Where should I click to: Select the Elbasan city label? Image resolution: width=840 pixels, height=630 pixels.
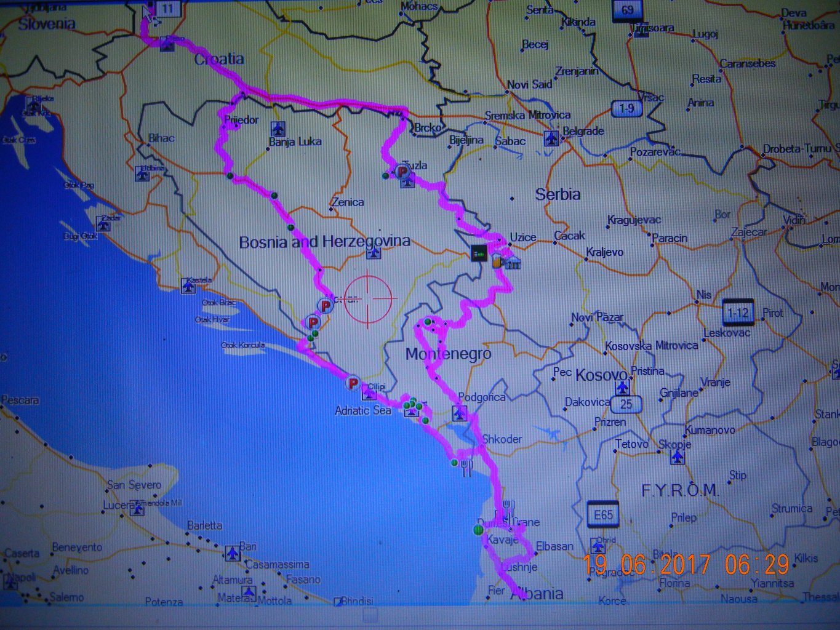pyautogui.click(x=554, y=546)
